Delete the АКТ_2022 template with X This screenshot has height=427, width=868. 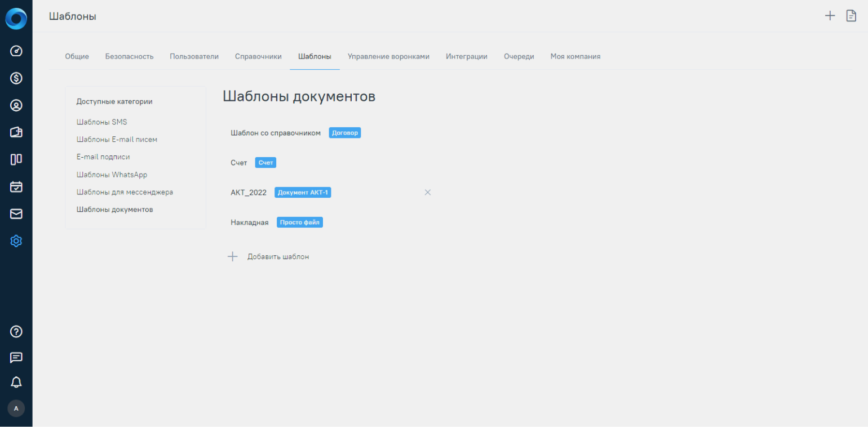(x=428, y=193)
